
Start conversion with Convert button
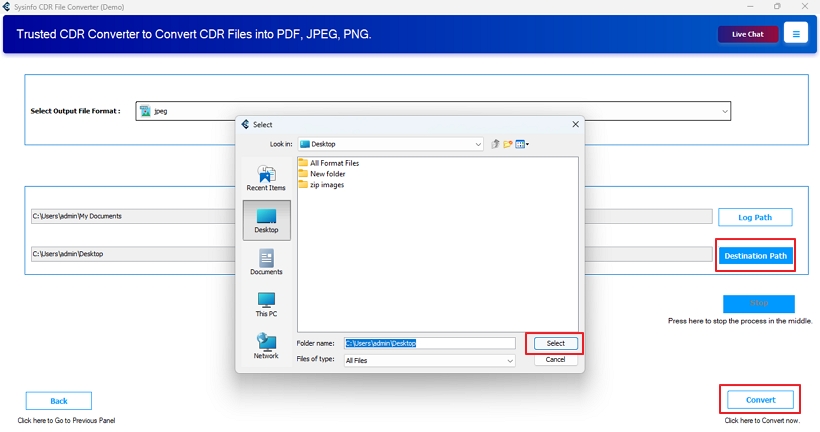click(760, 400)
